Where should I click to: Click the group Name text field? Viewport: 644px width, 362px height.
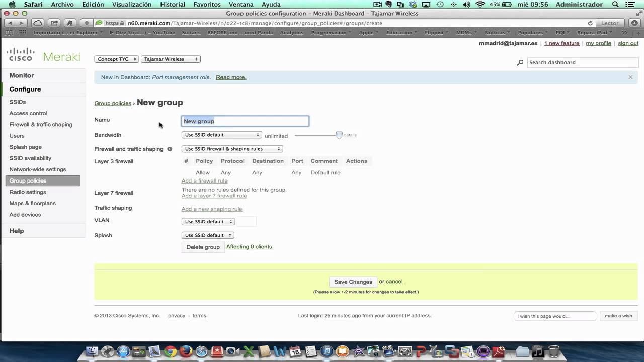click(x=245, y=121)
